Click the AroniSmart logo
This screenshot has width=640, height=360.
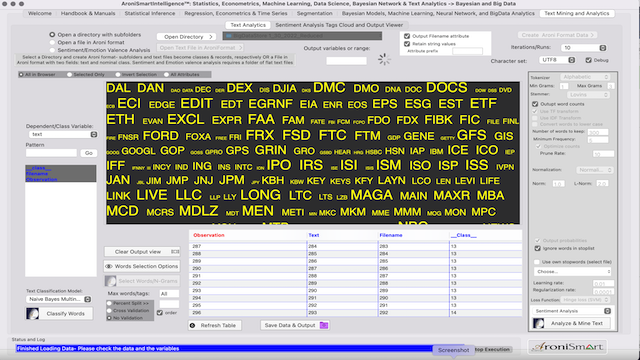point(568,347)
